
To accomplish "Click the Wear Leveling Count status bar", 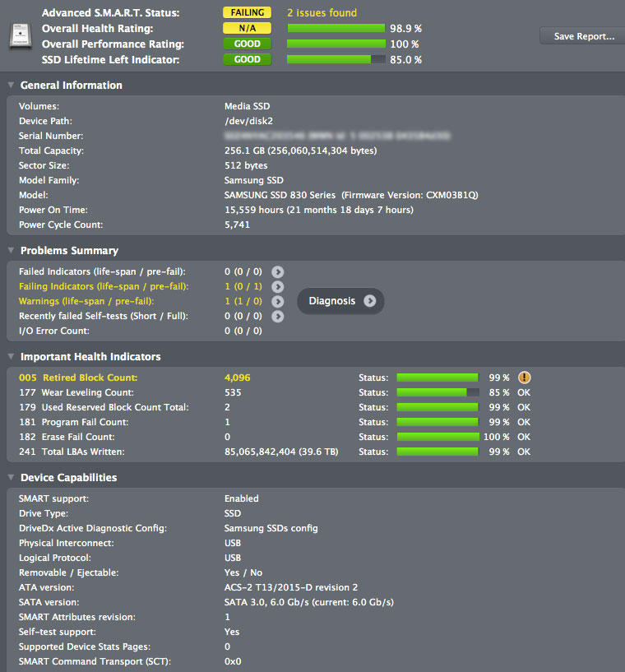I will point(437,392).
